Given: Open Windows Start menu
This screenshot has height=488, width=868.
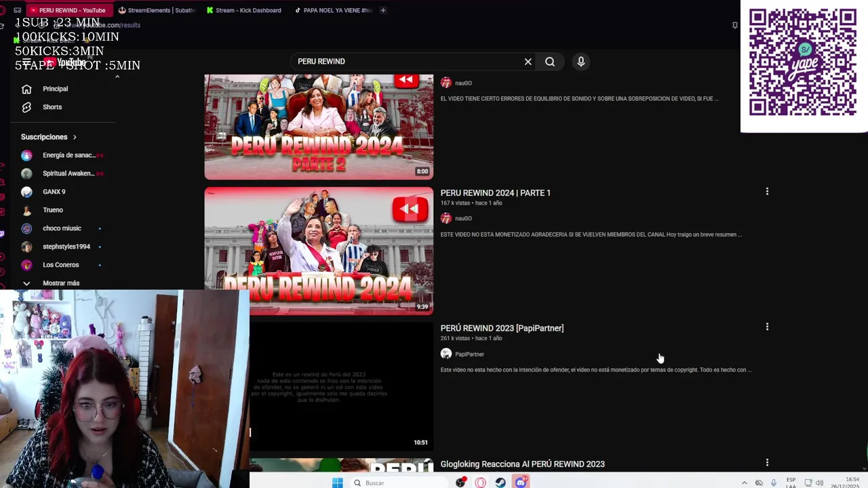Looking at the screenshot, I should click(x=337, y=483).
